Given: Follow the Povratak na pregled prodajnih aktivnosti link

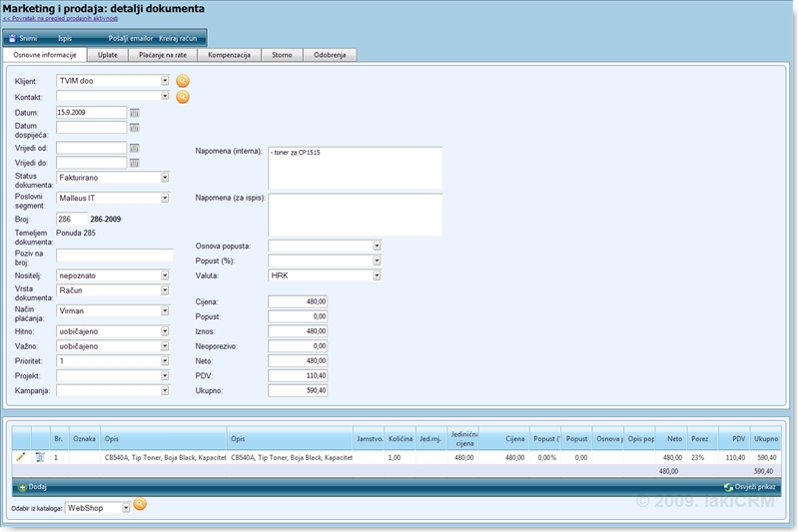Looking at the screenshot, I should click(60, 18).
